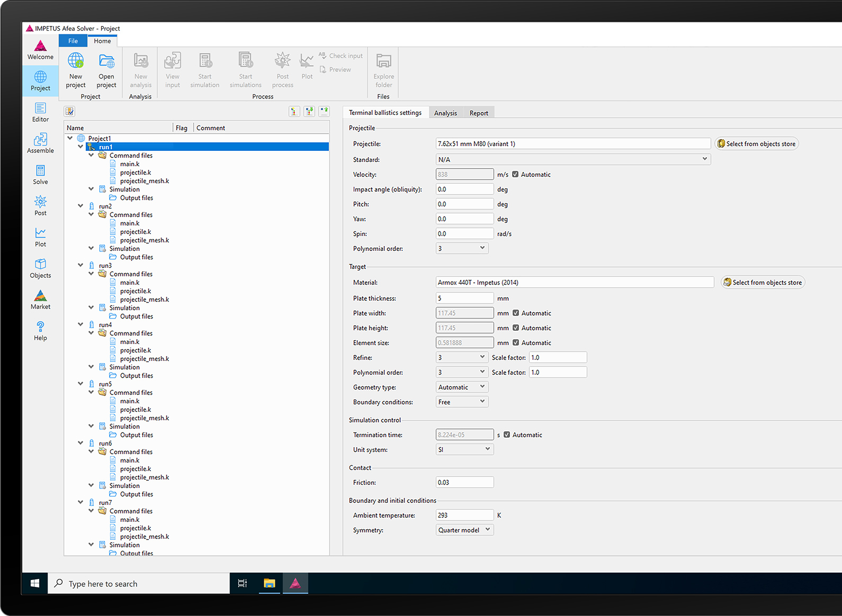Click Select from objects store for Projectile
This screenshot has width=842, height=616.
coord(757,143)
